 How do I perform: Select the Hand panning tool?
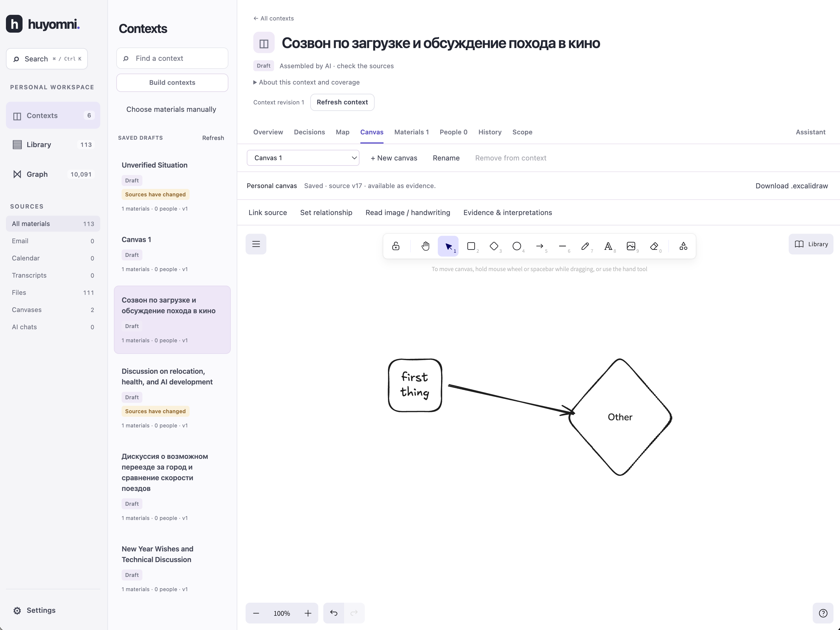(425, 246)
